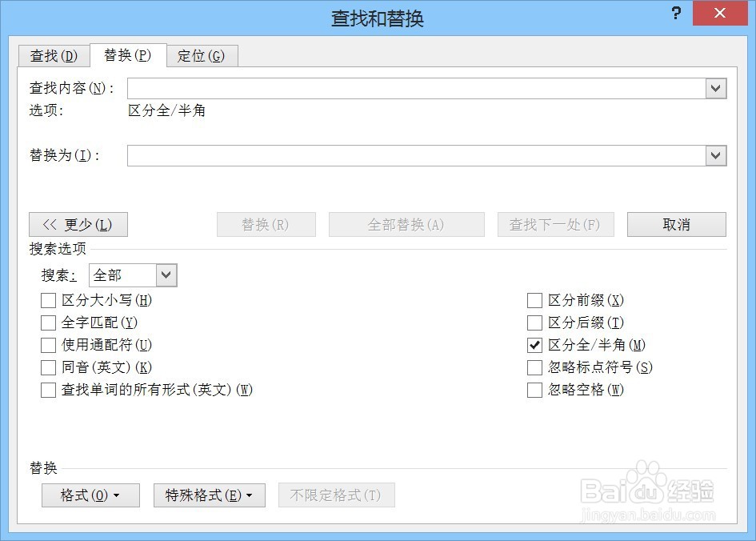Enable the 使用通配符(U) checkbox
The width and height of the screenshot is (756, 541).
pyautogui.click(x=48, y=345)
